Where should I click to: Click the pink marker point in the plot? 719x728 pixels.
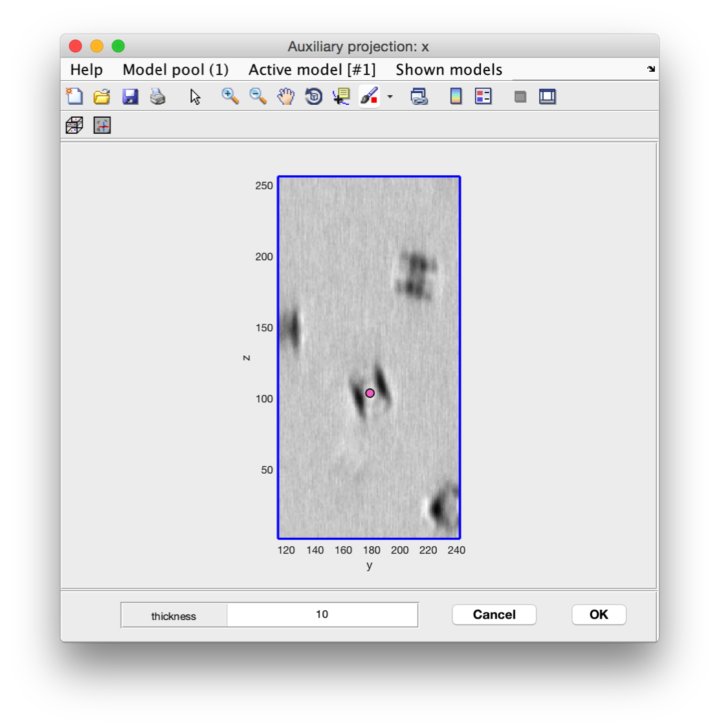tap(370, 393)
